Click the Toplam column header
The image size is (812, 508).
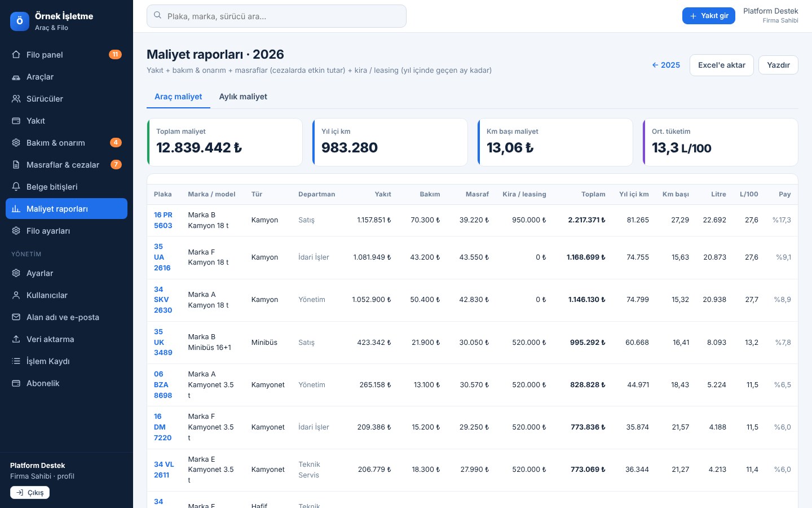pos(593,194)
